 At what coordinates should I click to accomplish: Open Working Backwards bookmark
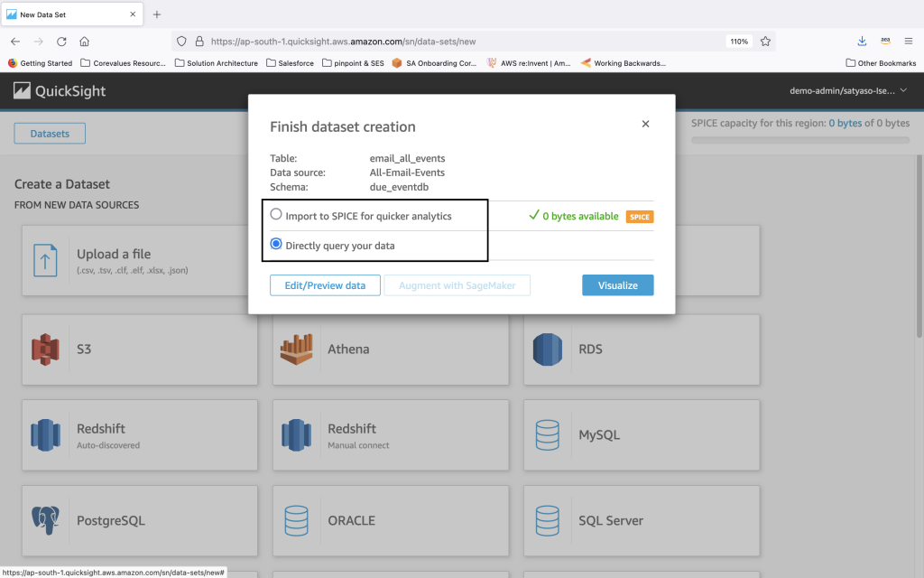[x=624, y=63]
